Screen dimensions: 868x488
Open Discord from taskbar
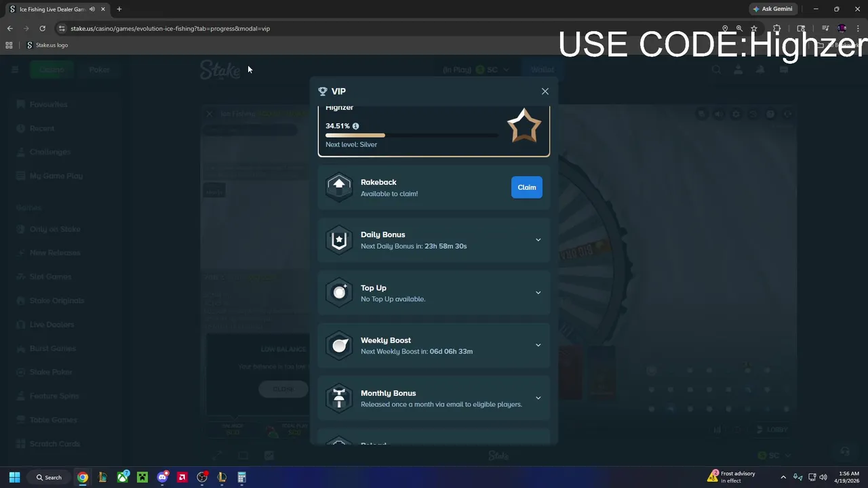[x=162, y=477]
